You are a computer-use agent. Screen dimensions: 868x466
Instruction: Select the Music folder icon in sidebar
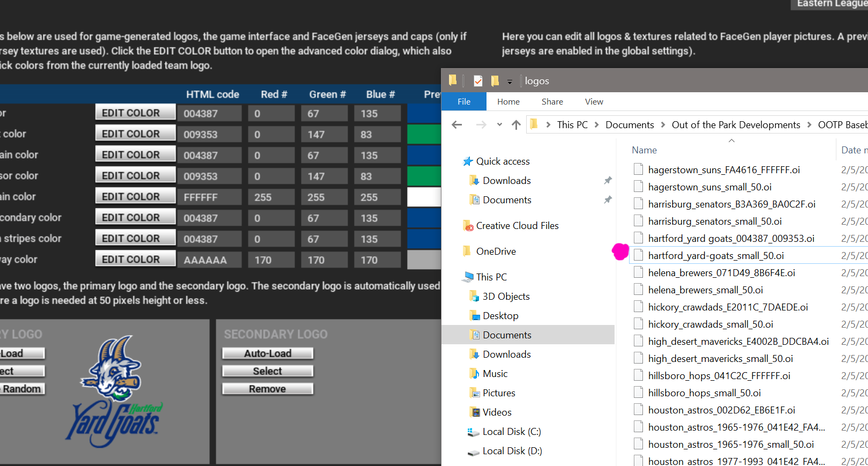coord(474,374)
